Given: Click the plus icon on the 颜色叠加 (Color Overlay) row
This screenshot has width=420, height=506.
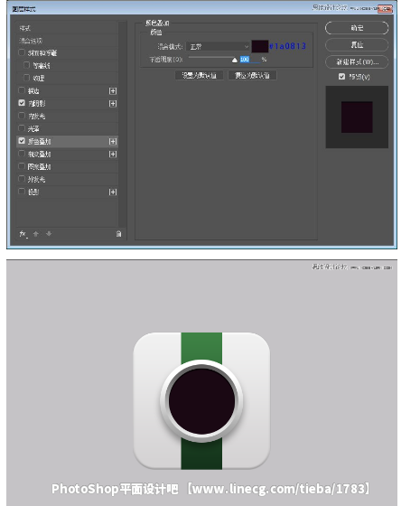Looking at the screenshot, I should coord(113,141).
